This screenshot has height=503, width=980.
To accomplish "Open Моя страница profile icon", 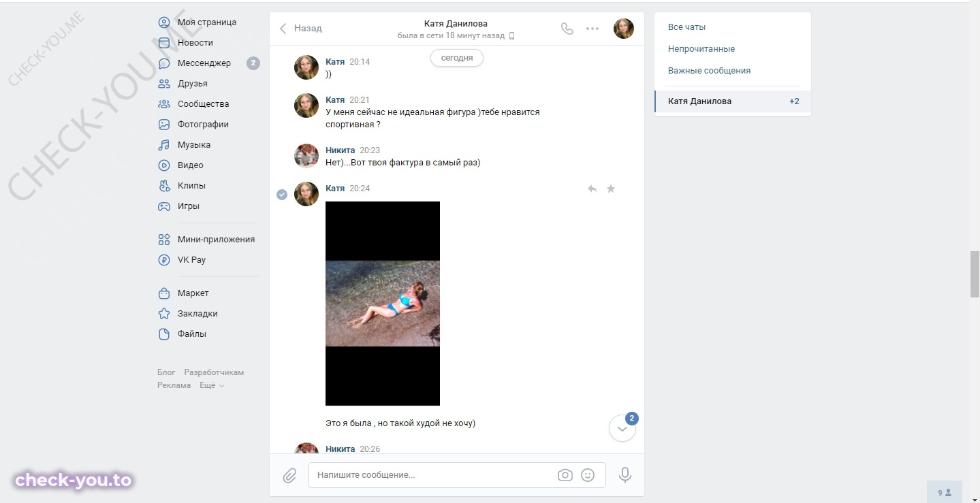I will 164,22.
